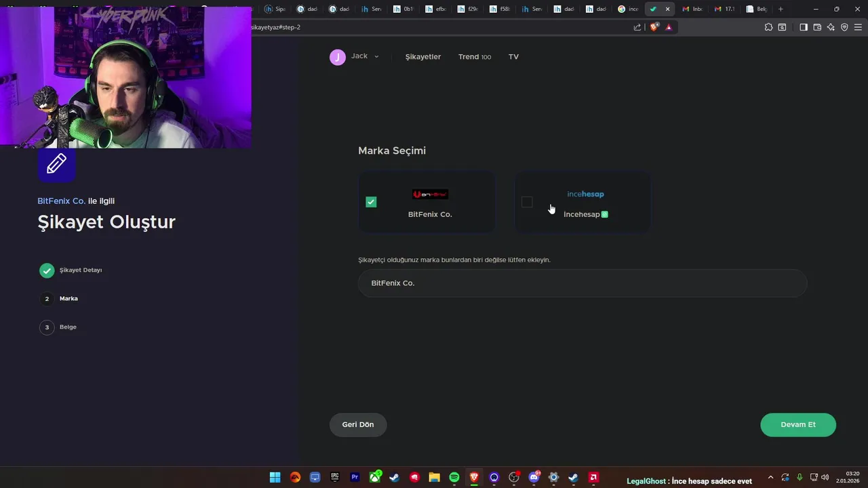Open the Şikayetler menu item
The height and width of the screenshot is (488, 868).
click(x=423, y=57)
